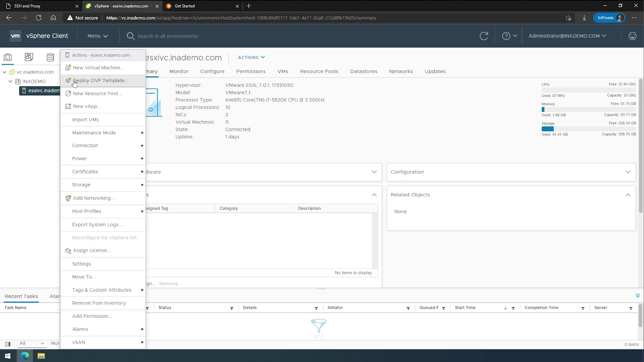Select esxivc.inademo.com host in tree
The image size is (644, 362).
[x=39, y=90]
